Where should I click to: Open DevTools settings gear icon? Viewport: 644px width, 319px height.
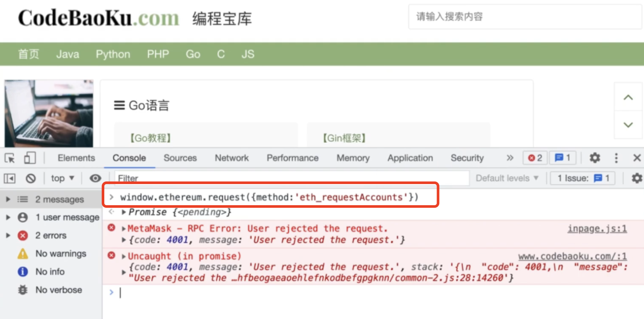[x=595, y=158]
